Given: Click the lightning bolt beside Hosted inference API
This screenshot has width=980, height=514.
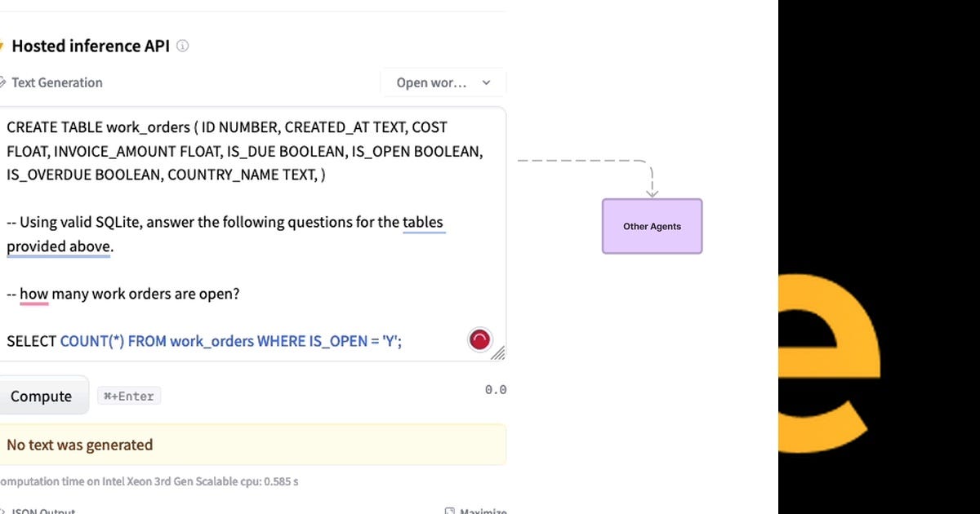Looking at the screenshot, I should pyautogui.click(x=2, y=45).
